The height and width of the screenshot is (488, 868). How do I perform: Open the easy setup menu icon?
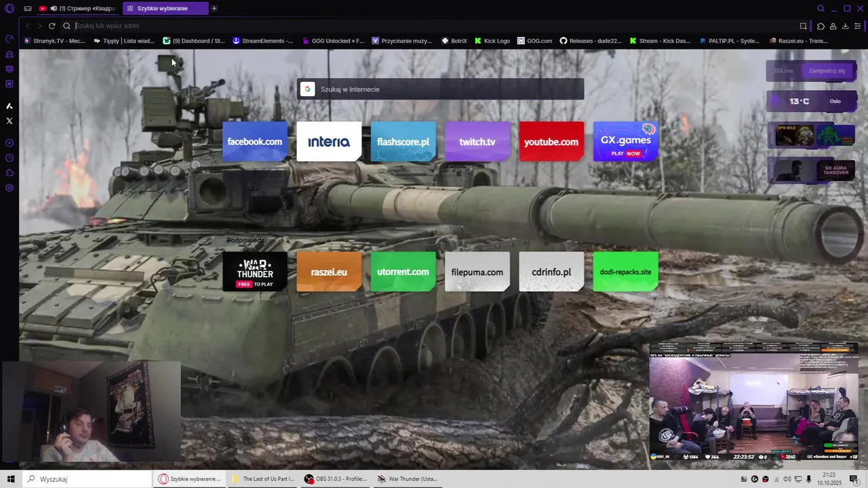tap(857, 26)
